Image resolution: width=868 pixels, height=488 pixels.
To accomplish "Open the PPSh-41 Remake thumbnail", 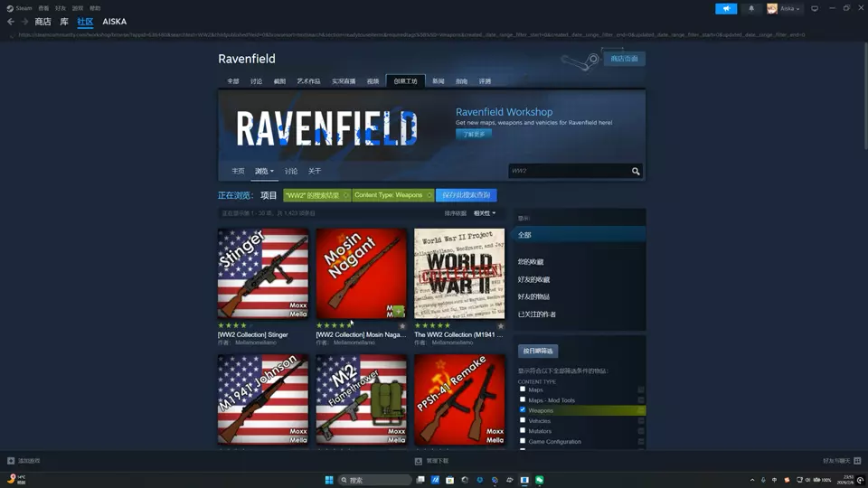I will point(459,399).
